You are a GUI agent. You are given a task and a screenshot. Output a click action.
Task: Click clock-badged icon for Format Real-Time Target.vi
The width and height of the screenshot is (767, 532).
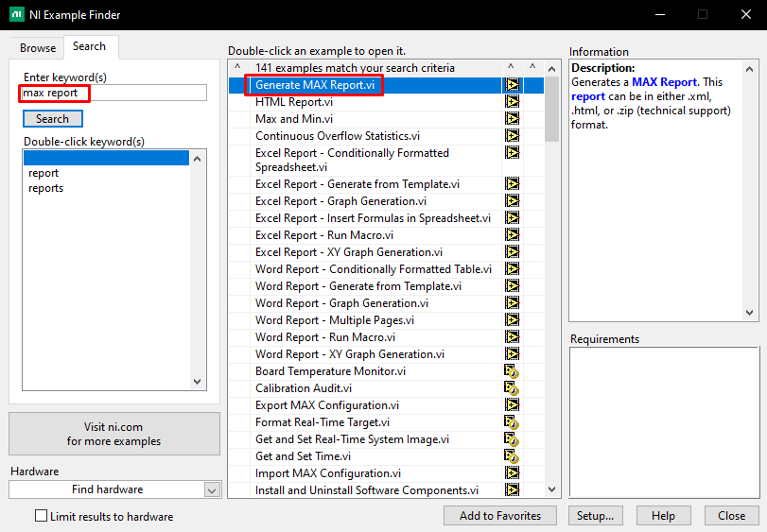coord(512,422)
